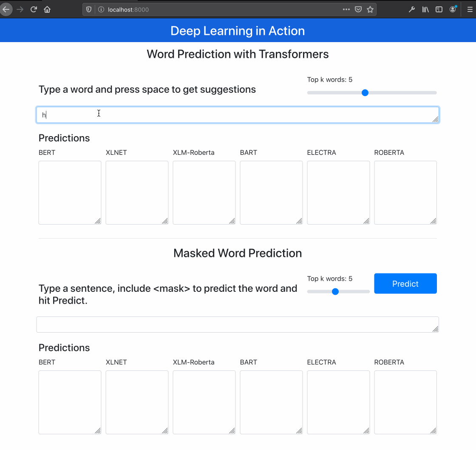
Task: Click the upper 'Top k words: 5' label
Action: 330,80
